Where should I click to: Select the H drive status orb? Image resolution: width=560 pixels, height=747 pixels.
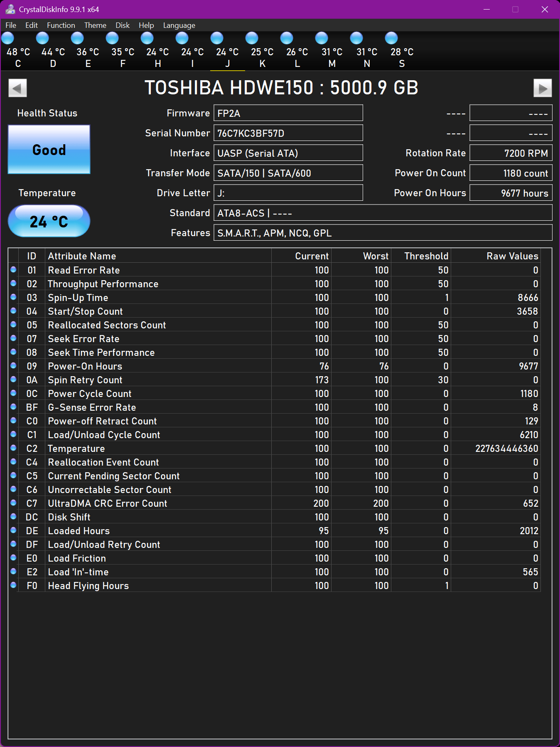(x=147, y=38)
